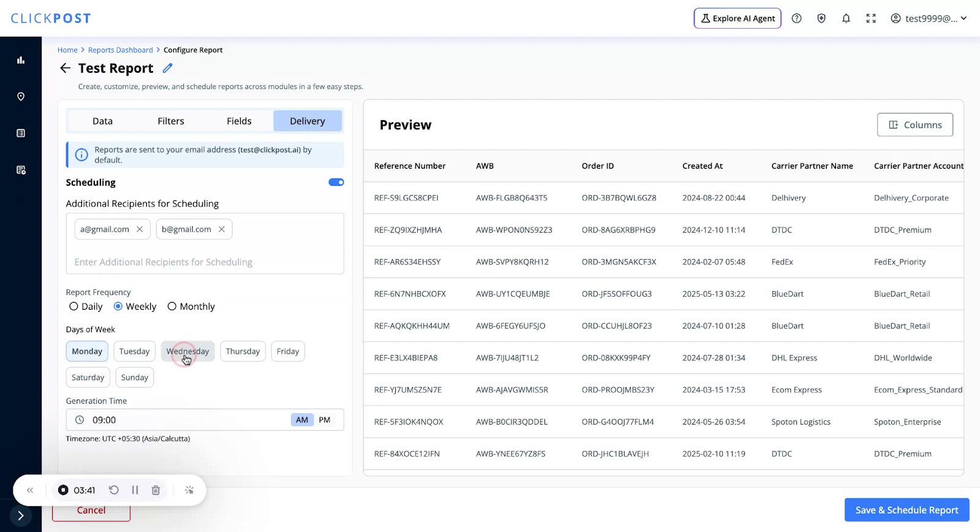Click the ORD-3MGN5AKCF3X cell
Screen dimensions: 980x532
click(619, 262)
